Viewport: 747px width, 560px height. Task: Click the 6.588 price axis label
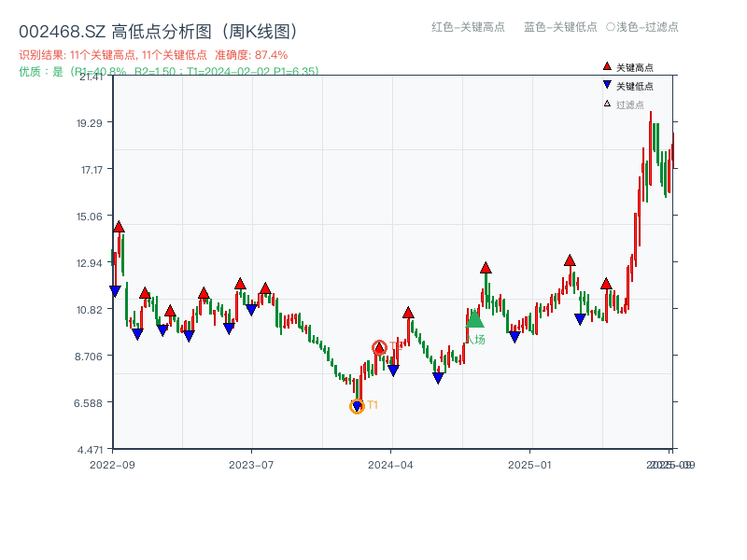point(88,403)
